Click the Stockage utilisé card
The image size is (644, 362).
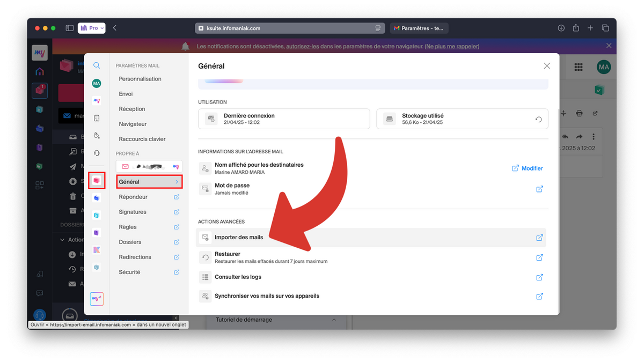(462, 119)
